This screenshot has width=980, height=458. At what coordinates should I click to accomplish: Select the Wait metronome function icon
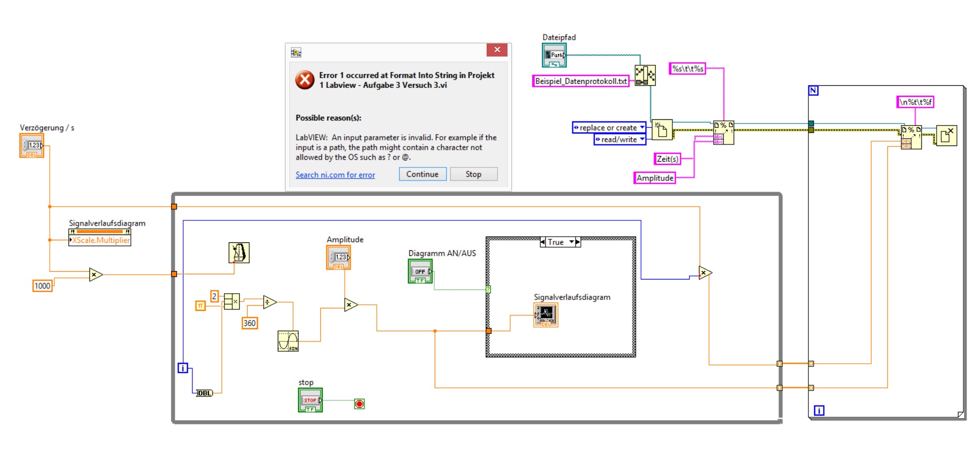click(239, 253)
